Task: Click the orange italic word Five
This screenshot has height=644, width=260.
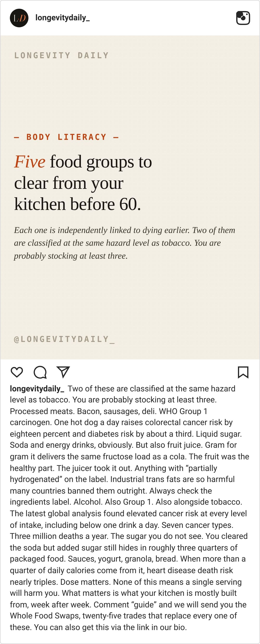Action: pyautogui.click(x=30, y=161)
